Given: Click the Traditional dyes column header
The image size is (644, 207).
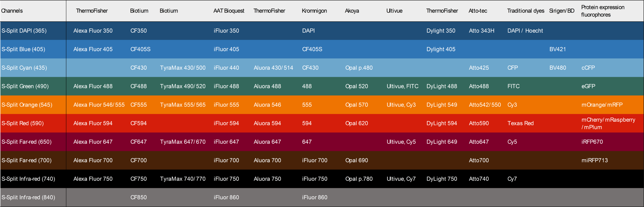Looking at the screenshot, I should [x=526, y=11].
